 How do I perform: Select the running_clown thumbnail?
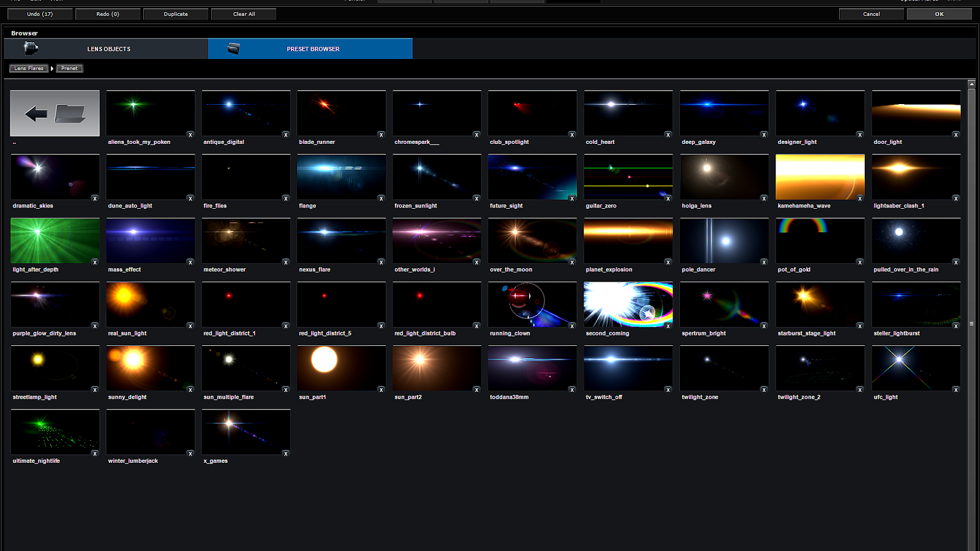coord(533,304)
